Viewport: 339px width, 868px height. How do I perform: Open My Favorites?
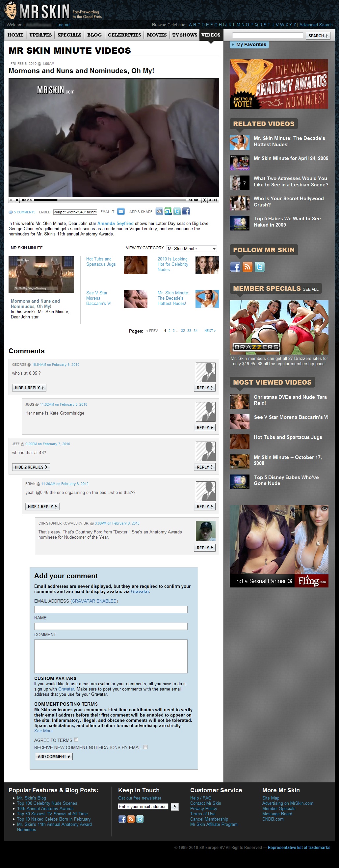[249, 44]
